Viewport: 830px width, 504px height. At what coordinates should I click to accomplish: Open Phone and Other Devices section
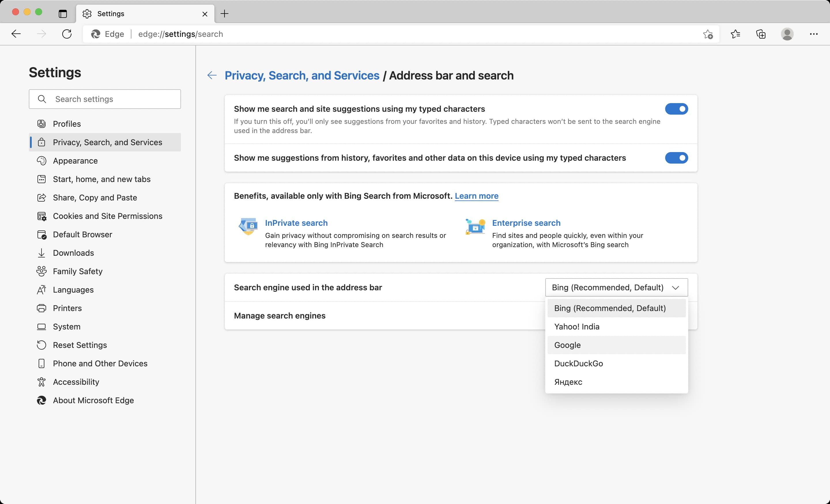[x=105, y=364]
